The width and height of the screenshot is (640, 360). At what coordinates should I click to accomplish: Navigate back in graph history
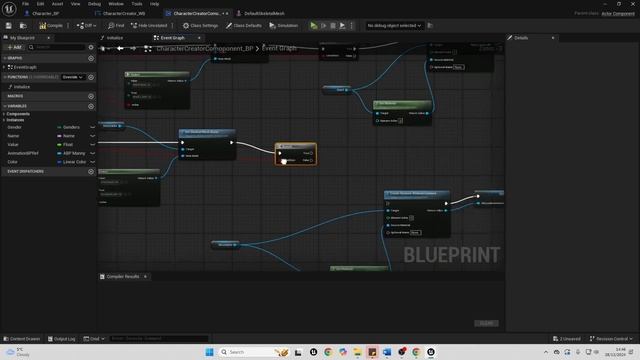tap(120, 49)
